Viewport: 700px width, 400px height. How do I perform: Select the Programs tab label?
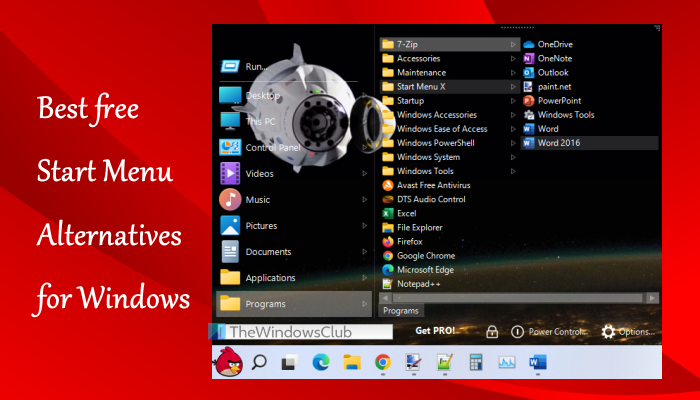(x=401, y=311)
